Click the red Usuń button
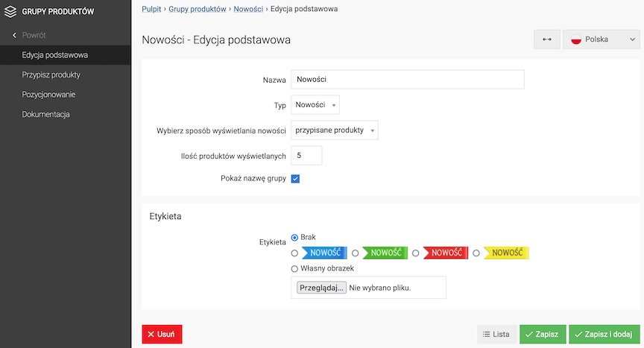The height and width of the screenshot is (348, 644). click(162, 334)
